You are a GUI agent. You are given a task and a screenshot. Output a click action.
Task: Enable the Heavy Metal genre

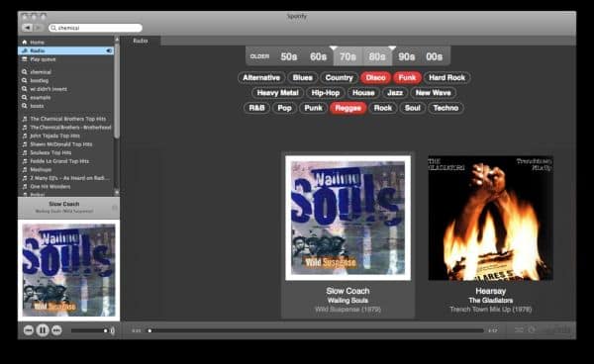click(x=277, y=93)
